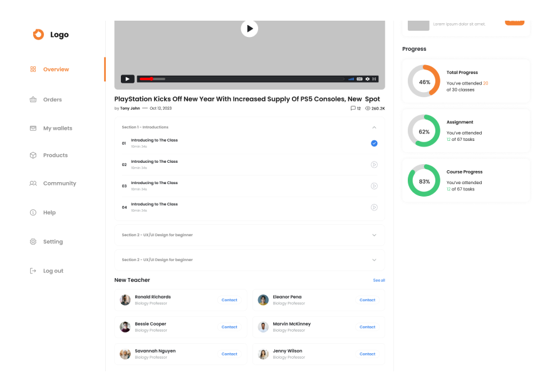Viewport: 560px width, 392px height.
Task: Collapse Section 1 - Introductions
Action: tap(374, 127)
